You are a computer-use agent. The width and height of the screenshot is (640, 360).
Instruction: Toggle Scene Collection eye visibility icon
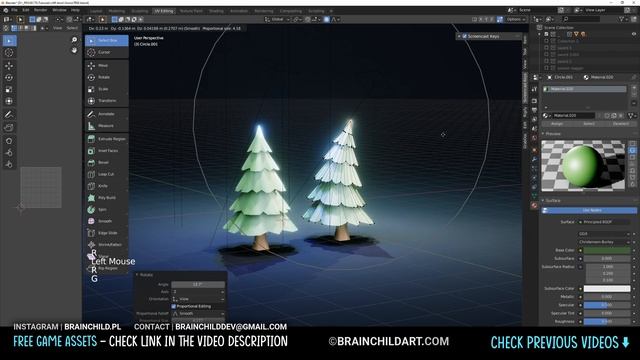(634, 34)
